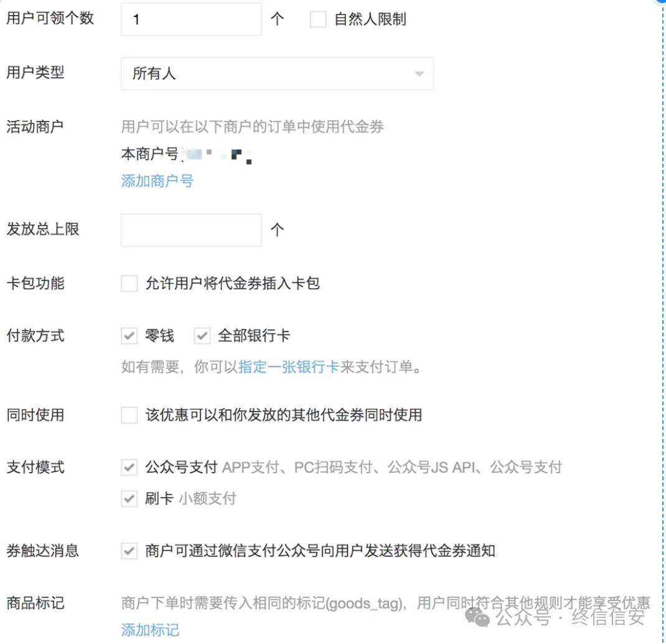This screenshot has height=644, width=666.
Task: Click the 添加商户号 link
Action: point(157,182)
